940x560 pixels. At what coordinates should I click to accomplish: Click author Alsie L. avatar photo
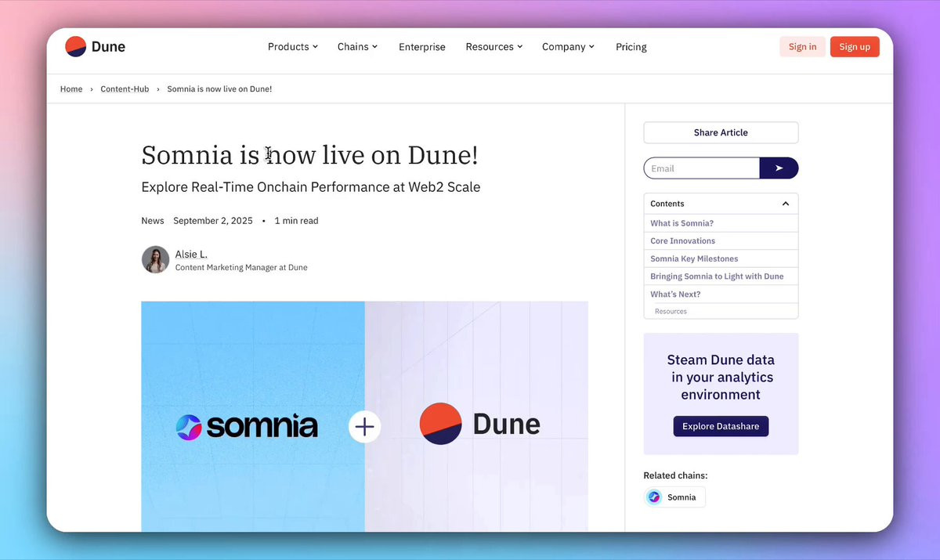[x=155, y=259]
